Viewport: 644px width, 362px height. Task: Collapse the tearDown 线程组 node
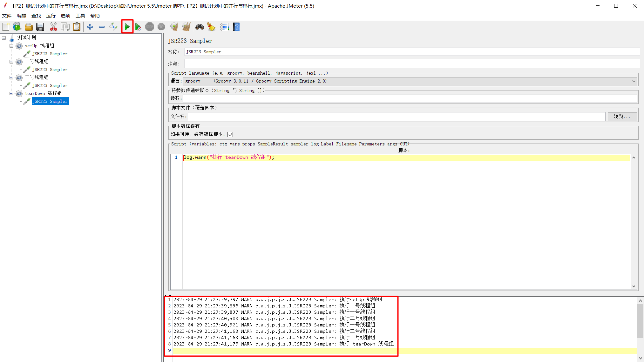[x=11, y=93]
